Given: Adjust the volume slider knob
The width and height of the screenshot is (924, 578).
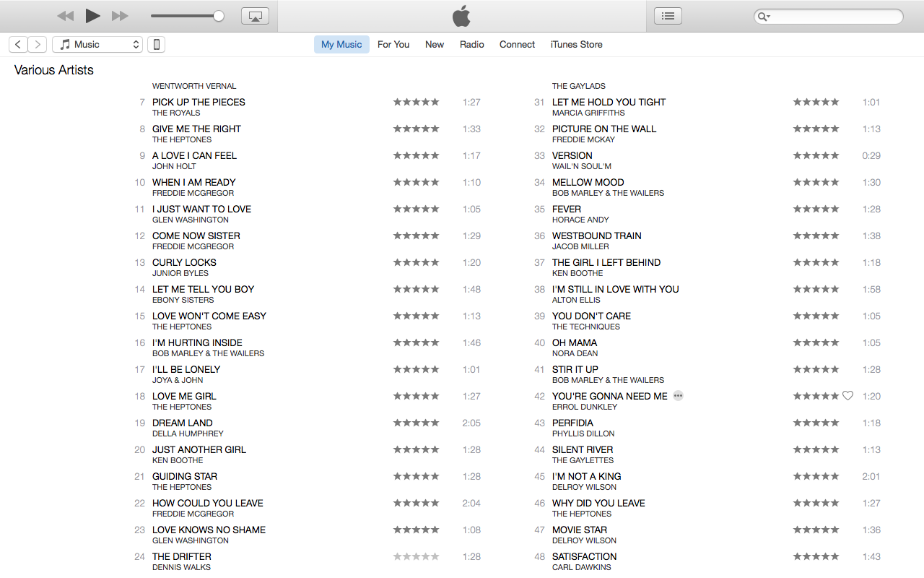Looking at the screenshot, I should 219,16.
